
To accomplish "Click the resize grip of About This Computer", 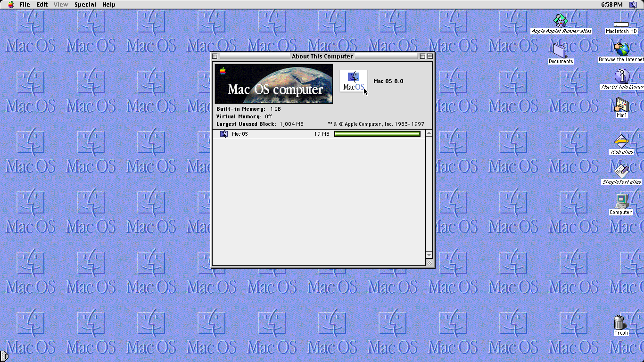I will point(429,263).
